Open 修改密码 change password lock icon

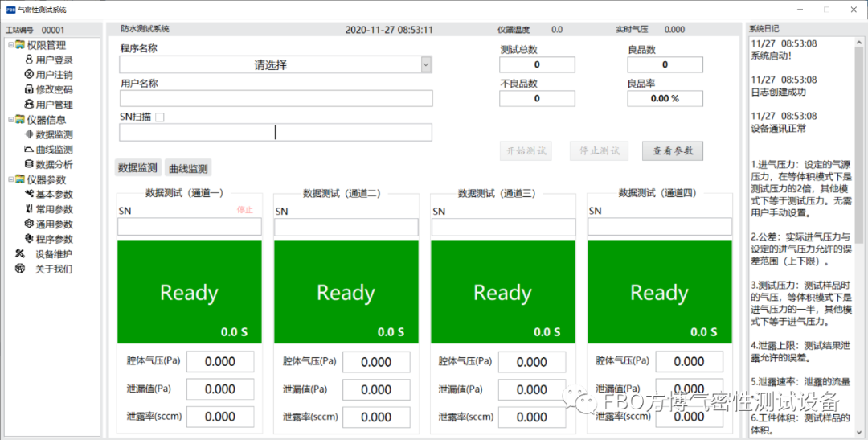coord(29,89)
